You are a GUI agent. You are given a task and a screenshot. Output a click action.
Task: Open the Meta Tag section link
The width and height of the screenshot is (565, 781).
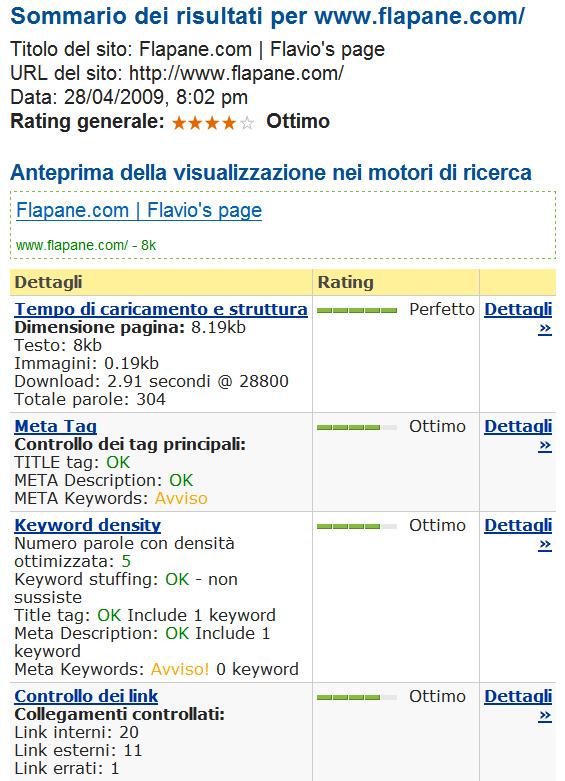(x=55, y=426)
